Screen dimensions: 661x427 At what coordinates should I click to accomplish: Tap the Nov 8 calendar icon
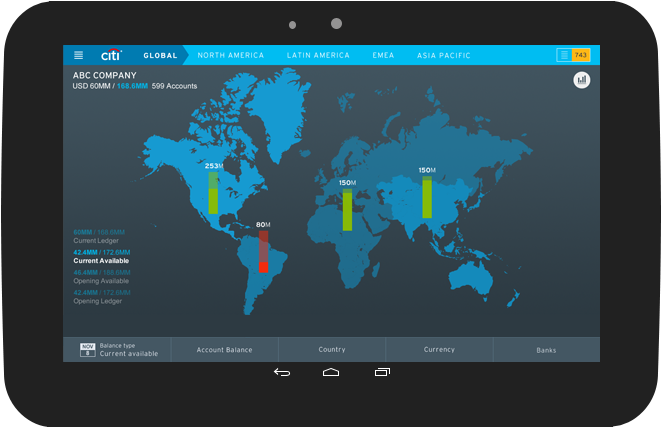point(88,349)
